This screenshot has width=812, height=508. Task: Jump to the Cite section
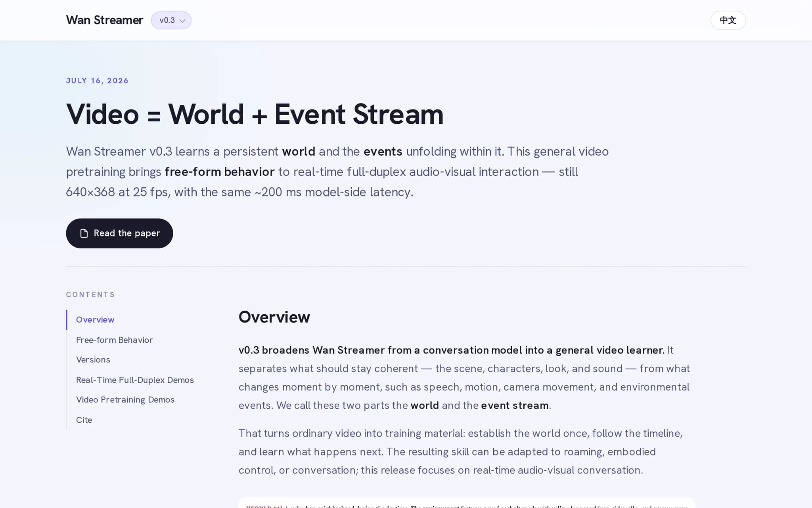click(84, 420)
